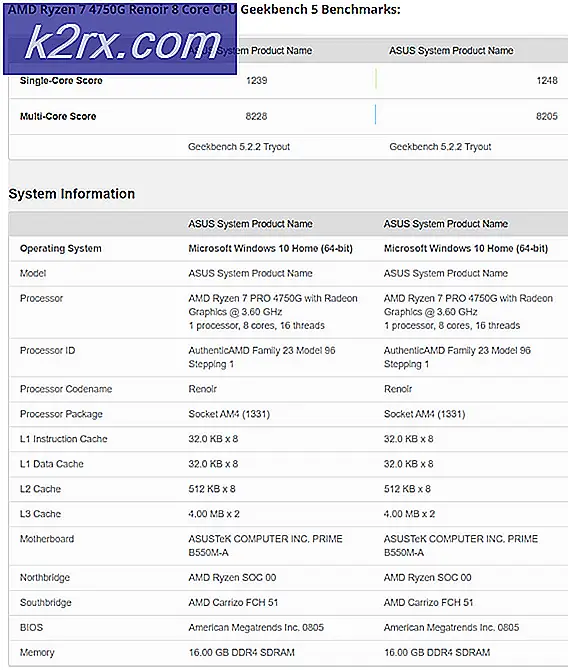Click the Northbridge row label
The width and height of the screenshot is (568, 670).
45,578
